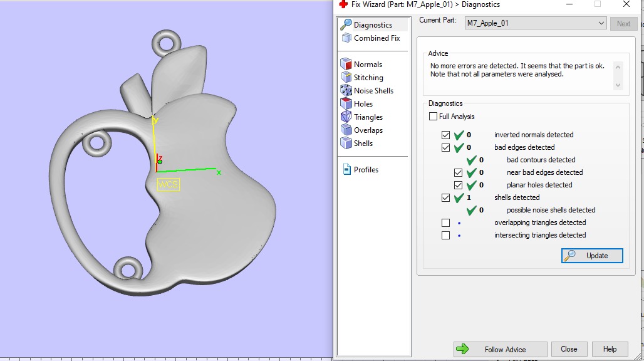Open the Noise Shells page
The width and height of the screenshot is (644, 361).
[374, 91]
